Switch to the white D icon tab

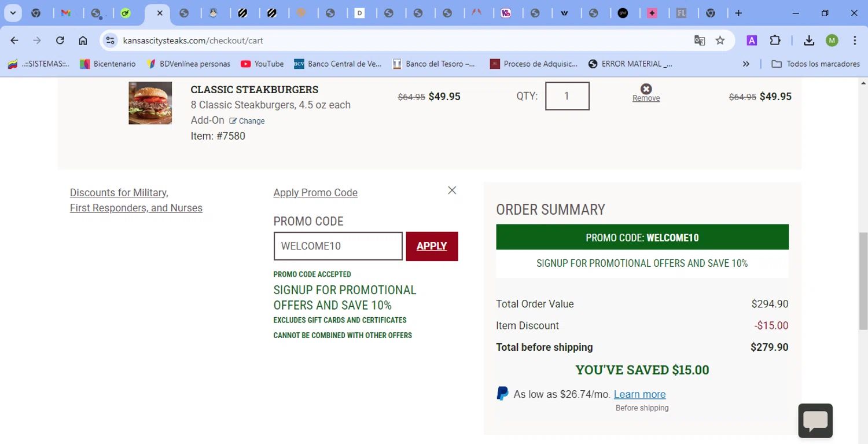[360, 13]
